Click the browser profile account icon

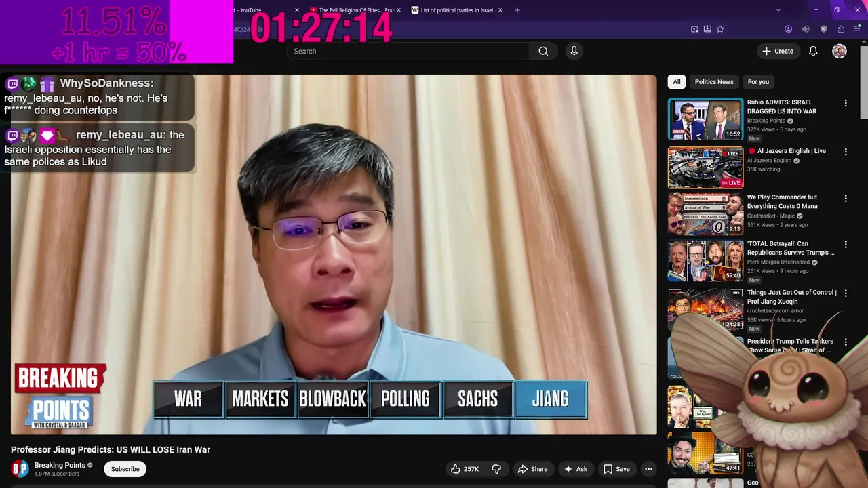tap(788, 29)
